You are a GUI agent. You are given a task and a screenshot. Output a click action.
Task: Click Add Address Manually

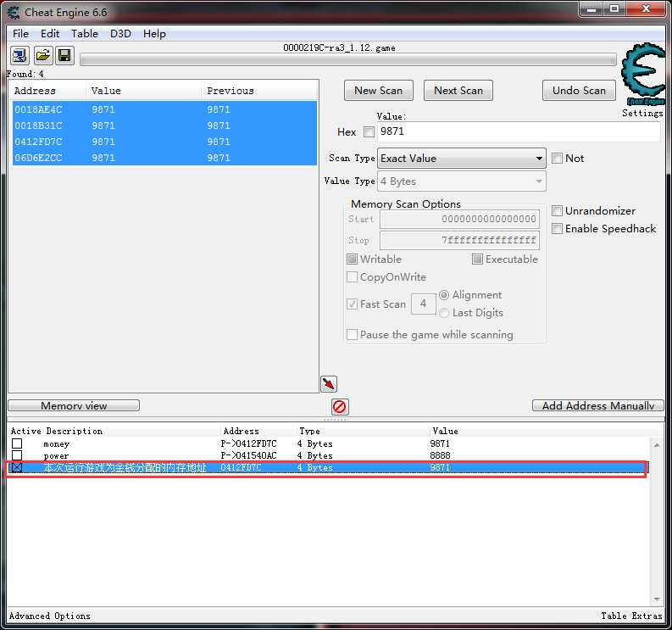point(598,405)
